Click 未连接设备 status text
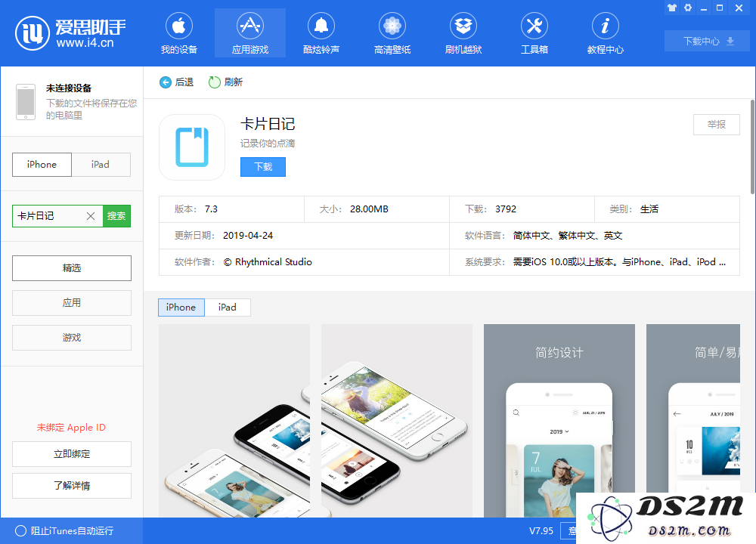This screenshot has height=544, width=756. [69, 88]
